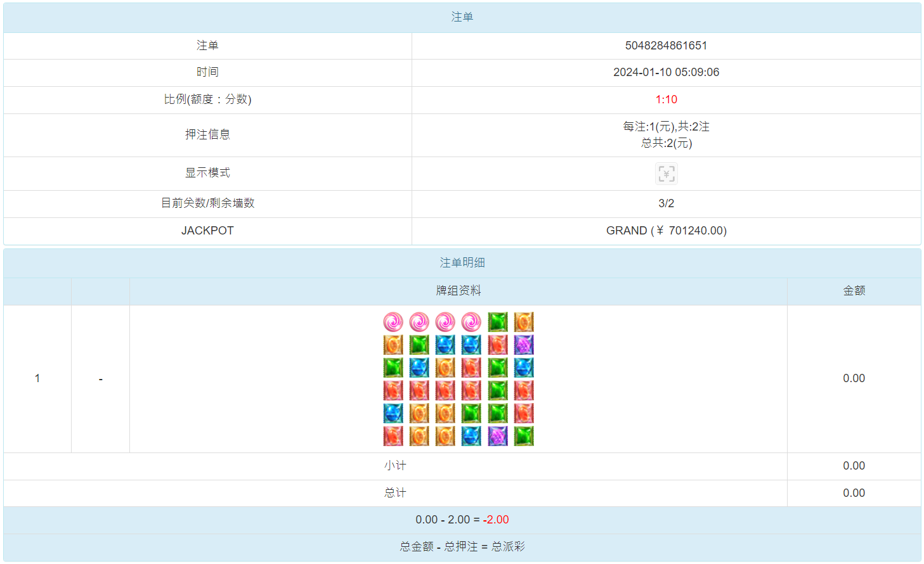Click the orange candy starting row two
924x564 pixels.
(393, 344)
